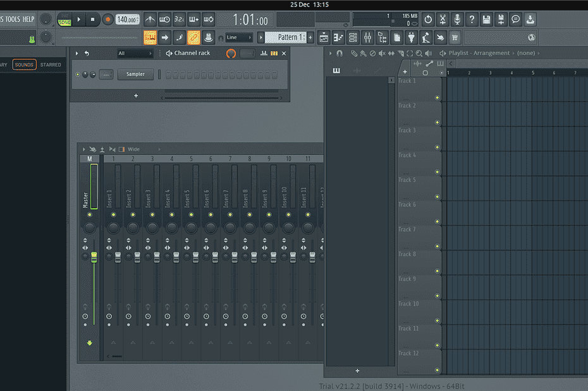Mute the Master mixer track
The width and height of the screenshot is (588, 391).
point(89,214)
